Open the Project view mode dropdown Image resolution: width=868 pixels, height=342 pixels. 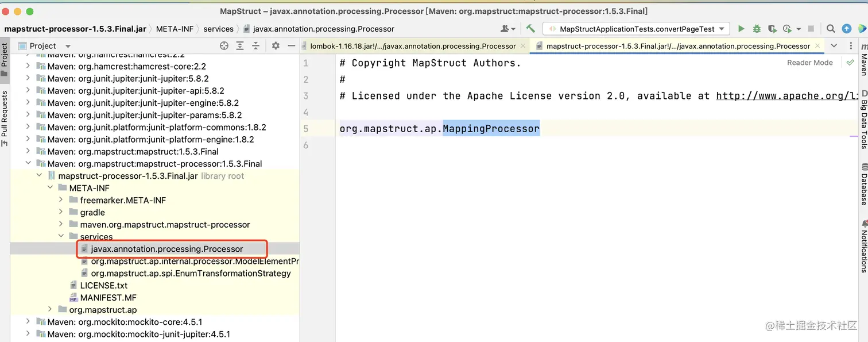click(68, 46)
